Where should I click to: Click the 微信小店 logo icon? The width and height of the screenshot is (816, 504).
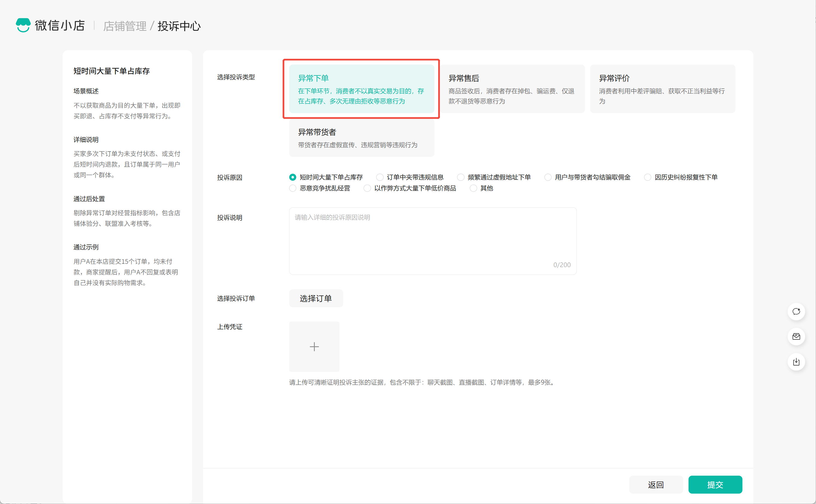[23, 25]
